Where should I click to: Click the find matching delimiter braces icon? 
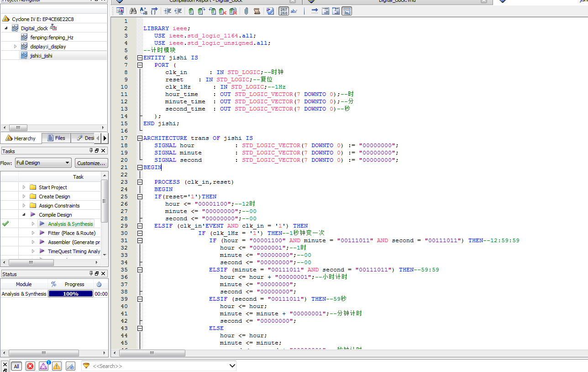tap(154, 11)
